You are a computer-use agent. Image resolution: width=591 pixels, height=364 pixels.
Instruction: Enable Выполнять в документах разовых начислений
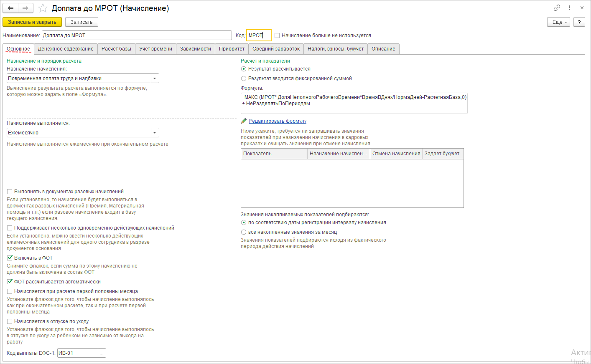pyautogui.click(x=10, y=192)
